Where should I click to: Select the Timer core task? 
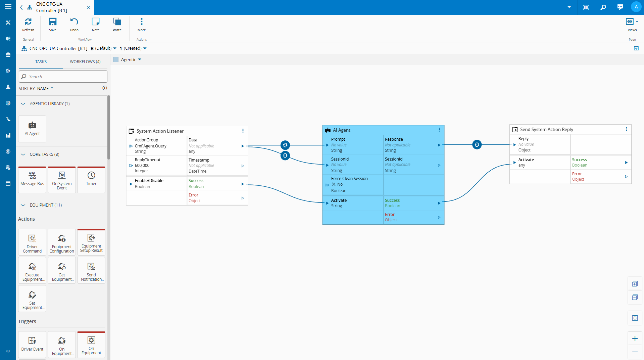tap(91, 179)
